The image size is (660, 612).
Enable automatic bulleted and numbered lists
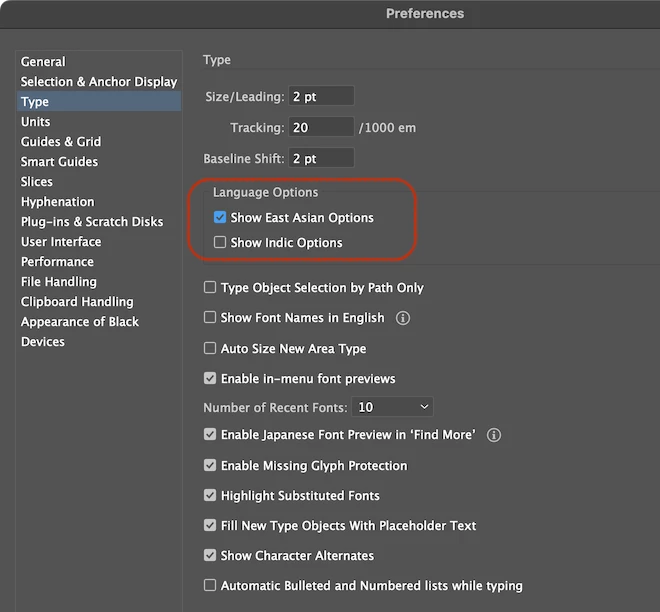coord(210,586)
